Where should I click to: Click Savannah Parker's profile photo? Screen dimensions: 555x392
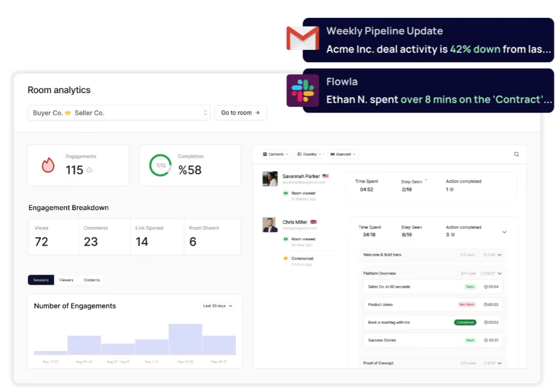(x=270, y=179)
